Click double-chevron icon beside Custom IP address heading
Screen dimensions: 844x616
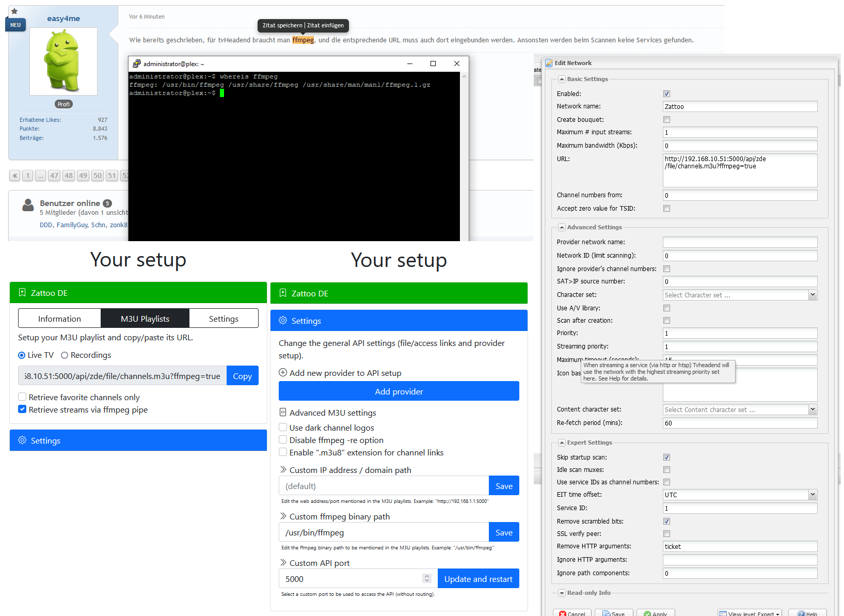coord(283,470)
